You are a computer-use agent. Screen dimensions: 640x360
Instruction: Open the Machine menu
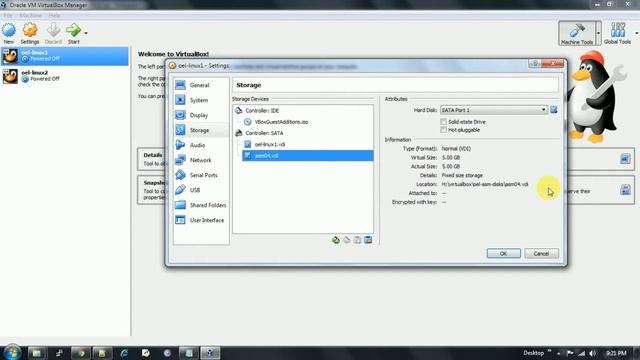point(31,16)
